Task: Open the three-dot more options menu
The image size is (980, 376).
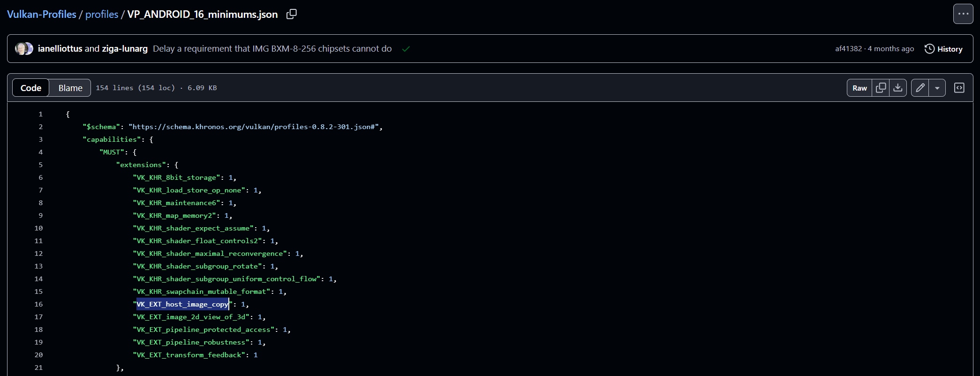Action: [x=963, y=14]
